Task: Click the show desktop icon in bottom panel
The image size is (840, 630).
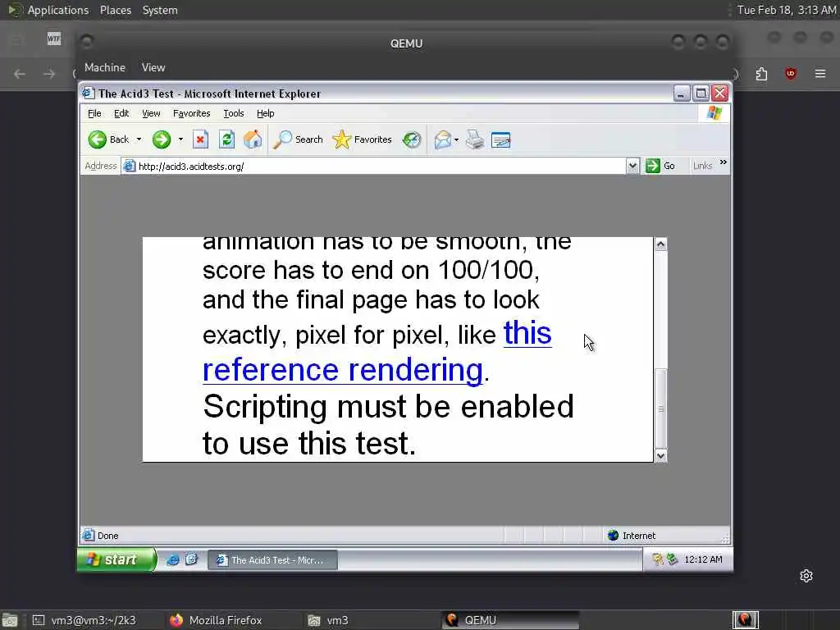Action: pyautogui.click(x=10, y=620)
